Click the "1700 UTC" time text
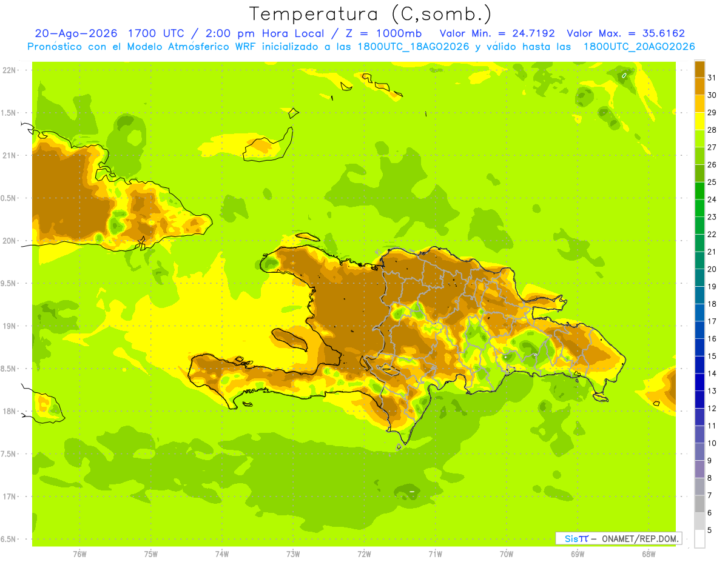The width and height of the screenshot is (728, 562). pos(157,33)
